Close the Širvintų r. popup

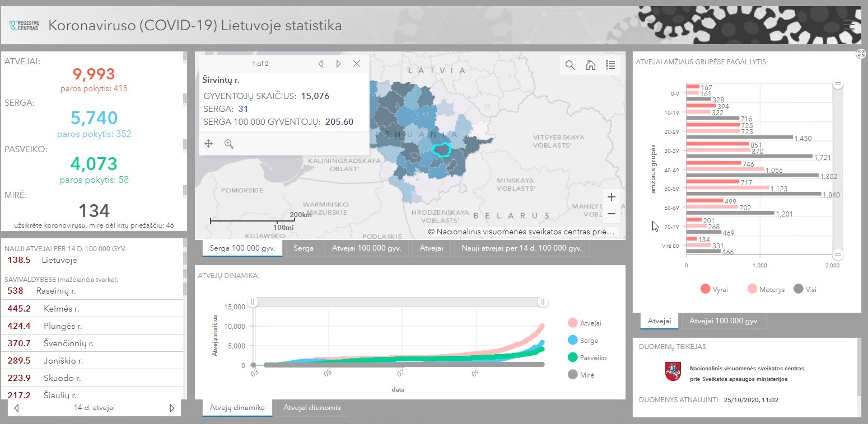click(356, 64)
